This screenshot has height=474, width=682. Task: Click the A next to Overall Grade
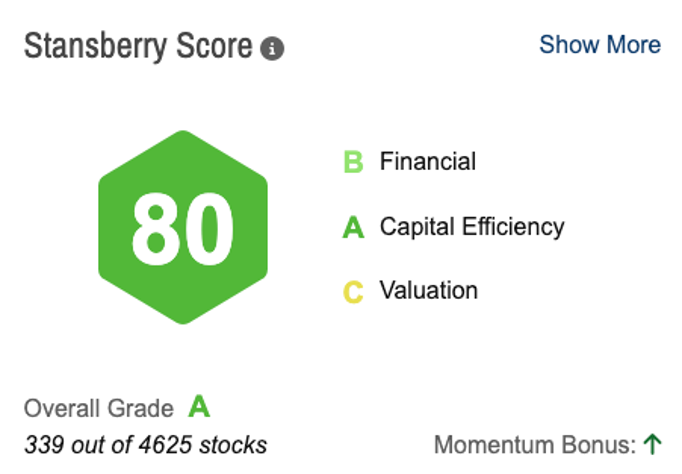[x=200, y=408]
